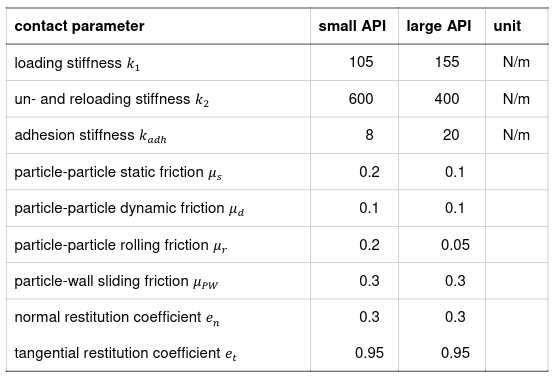Viewport: 555px width, 379px height.
Task: Click adhesion stiffness large API value 20
Action: [x=451, y=135]
